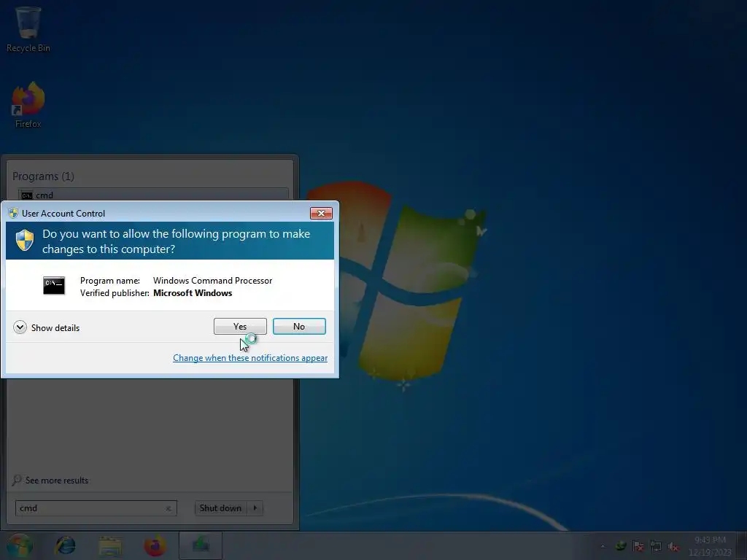Click the taskbar clock showing 9:43 PM

(710, 545)
